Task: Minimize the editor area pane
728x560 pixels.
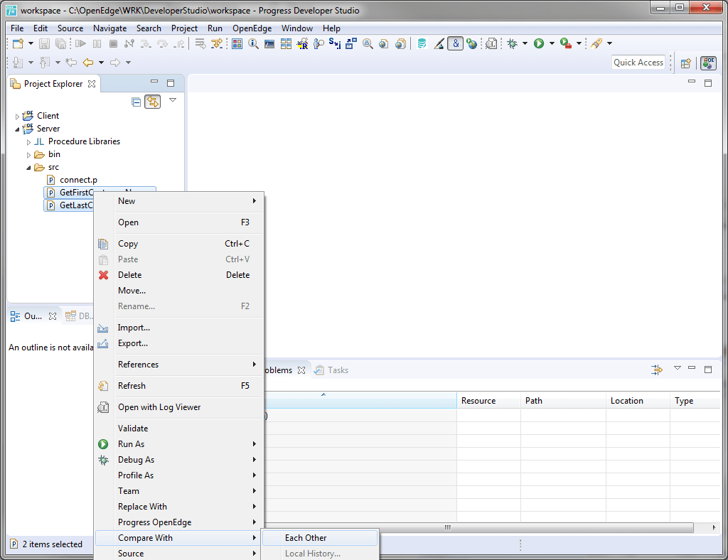Action: (x=692, y=82)
